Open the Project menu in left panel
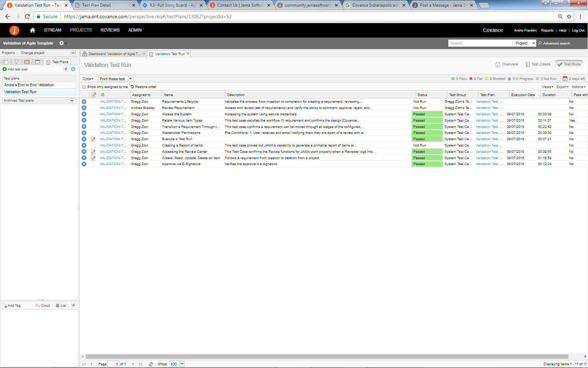588x368 pixels. tap(8, 53)
